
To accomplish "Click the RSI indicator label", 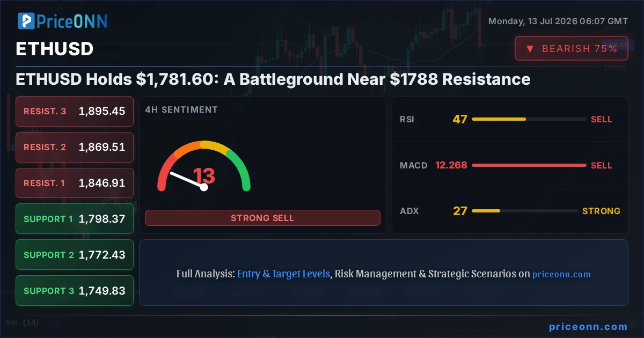I will tap(407, 119).
